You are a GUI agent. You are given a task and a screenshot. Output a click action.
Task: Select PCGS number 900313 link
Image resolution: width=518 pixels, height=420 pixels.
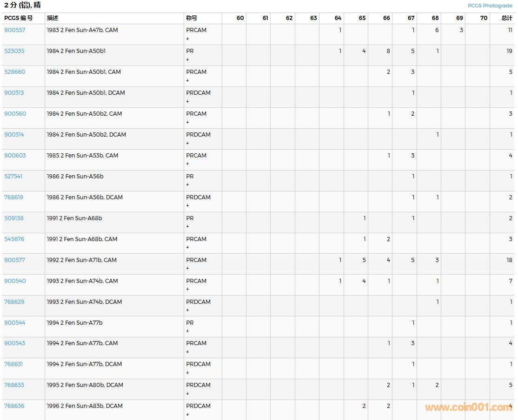click(x=14, y=93)
